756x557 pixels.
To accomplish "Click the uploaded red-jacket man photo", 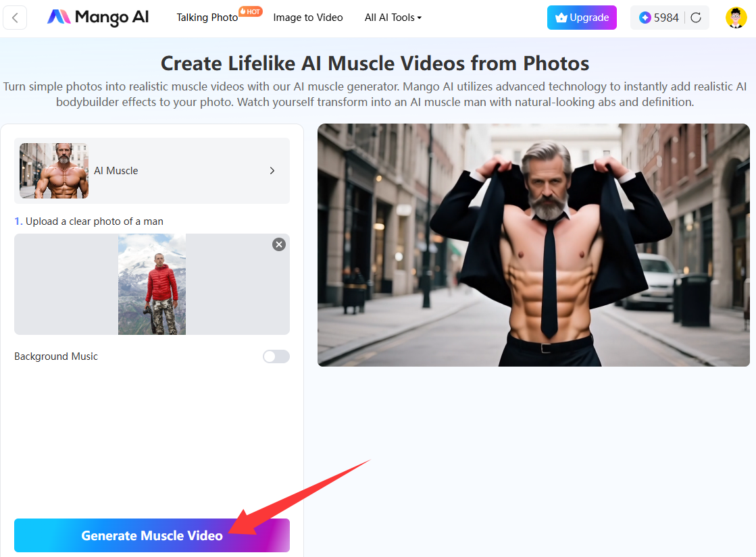I will [152, 284].
